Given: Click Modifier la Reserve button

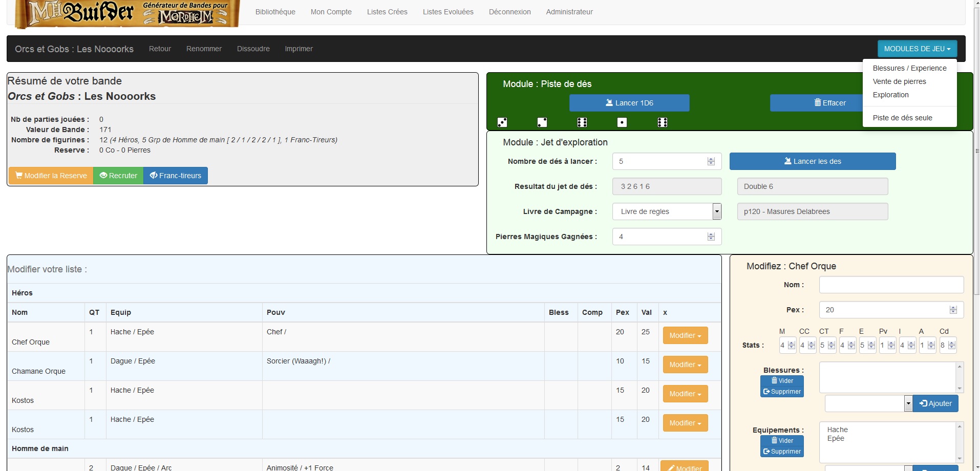Looking at the screenshot, I should click(x=51, y=176).
